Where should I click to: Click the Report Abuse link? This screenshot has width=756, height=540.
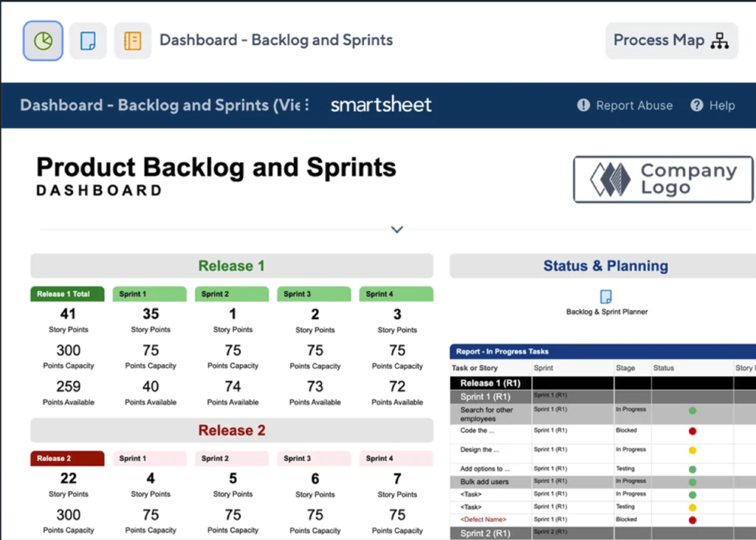pos(625,106)
